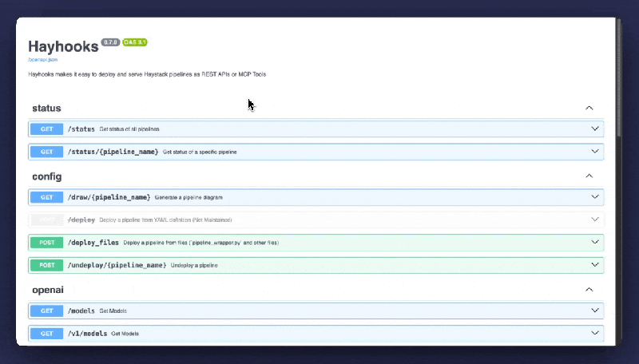Select the /draw/{pipeline_name} path text
This screenshot has width=639, height=364.
pyautogui.click(x=109, y=197)
